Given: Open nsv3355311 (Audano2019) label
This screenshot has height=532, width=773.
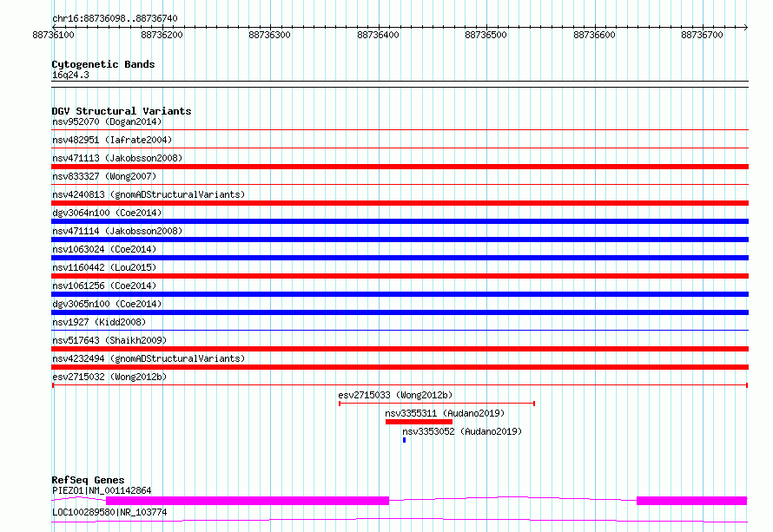Looking at the screenshot, I should 446,413.
